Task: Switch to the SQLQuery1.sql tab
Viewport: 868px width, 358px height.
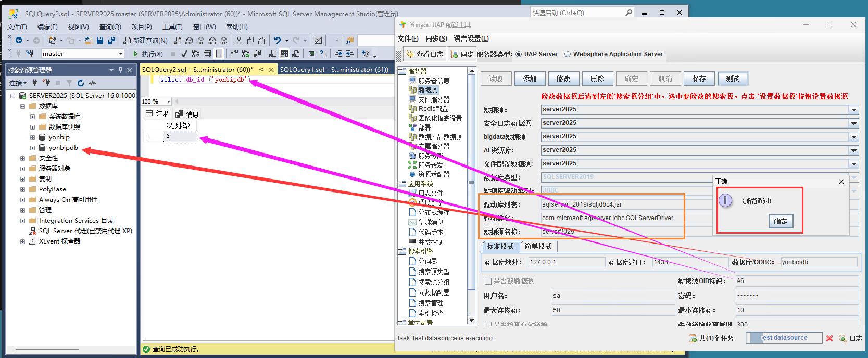Action: 334,70
